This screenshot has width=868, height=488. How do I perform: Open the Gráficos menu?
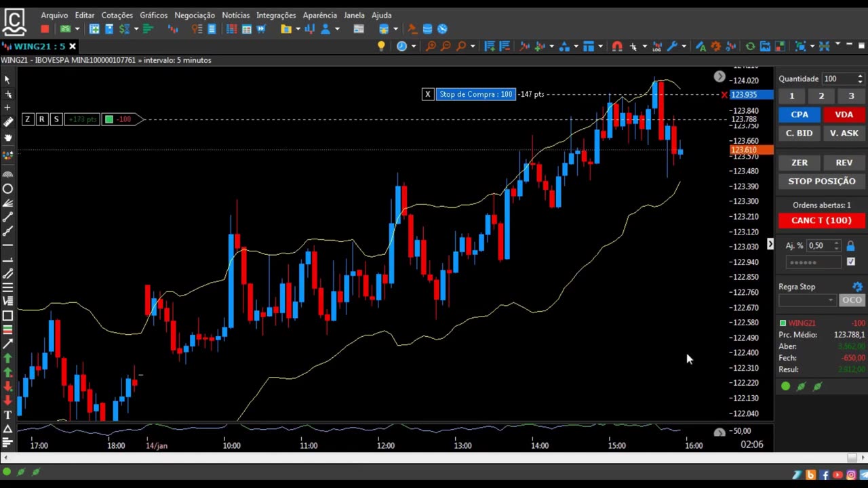click(x=153, y=15)
